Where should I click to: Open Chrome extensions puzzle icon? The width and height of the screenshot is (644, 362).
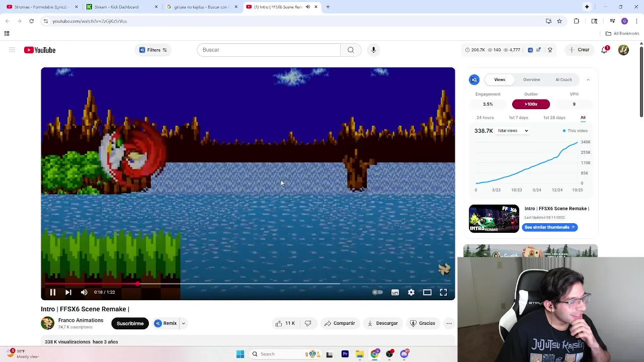(577, 21)
